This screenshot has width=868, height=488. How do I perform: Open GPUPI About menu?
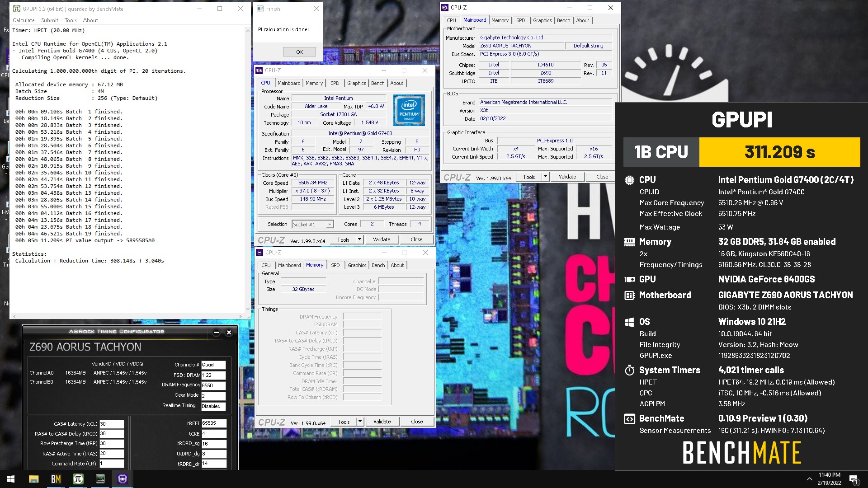coord(90,20)
